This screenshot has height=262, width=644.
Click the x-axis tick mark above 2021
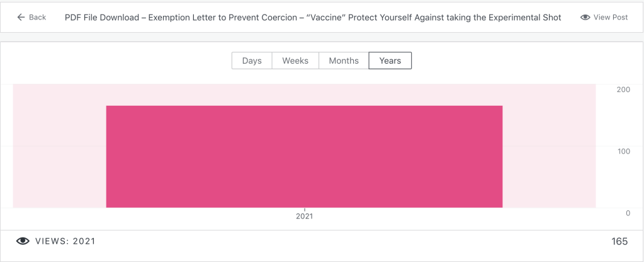tap(305, 209)
